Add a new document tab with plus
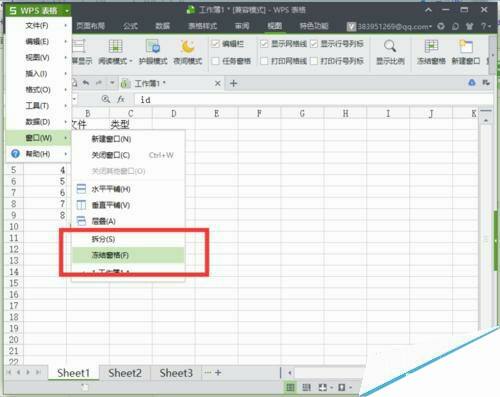 tap(234, 83)
